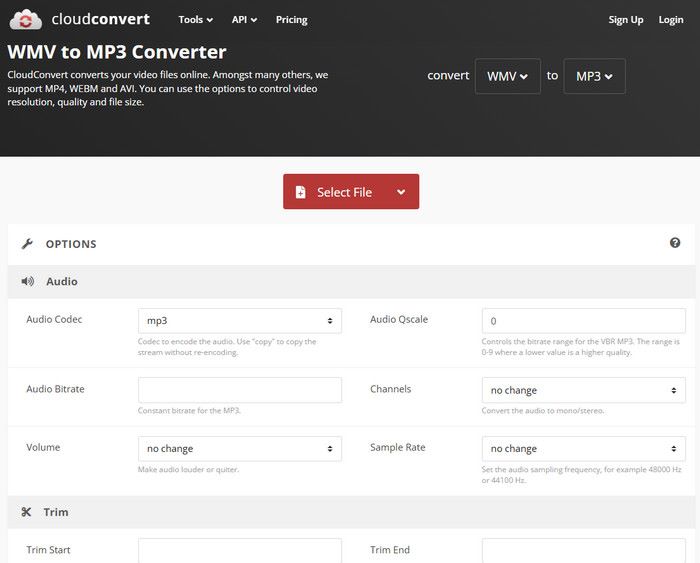The height and width of the screenshot is (563, 700).
Task: Click the help question mark icon in Options
Action: tap(675, 242)
